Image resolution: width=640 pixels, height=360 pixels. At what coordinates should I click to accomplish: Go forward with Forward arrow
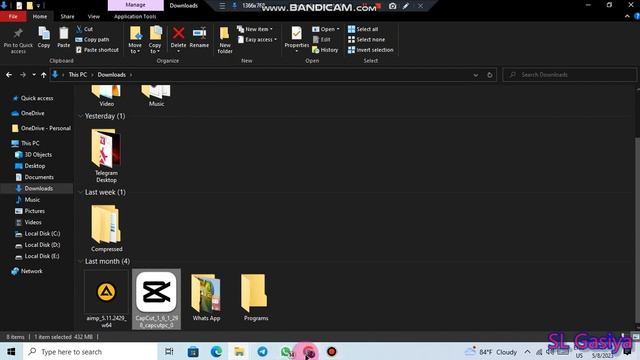(x=23, y=75)
